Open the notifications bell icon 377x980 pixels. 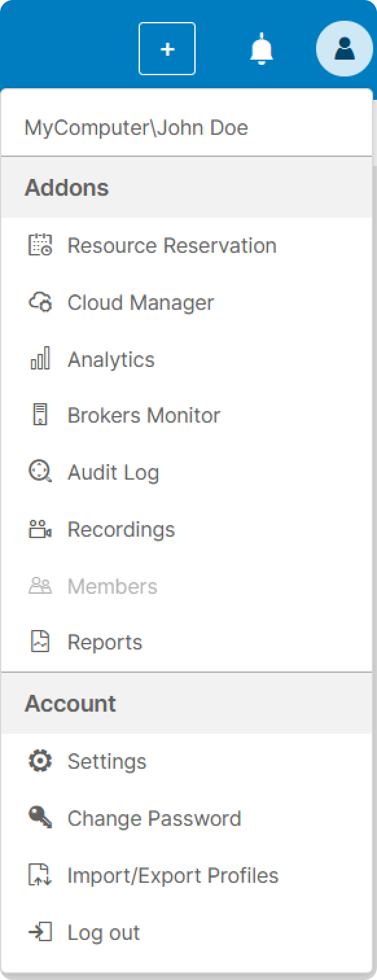pyautogui.click(x=262, y=49)
